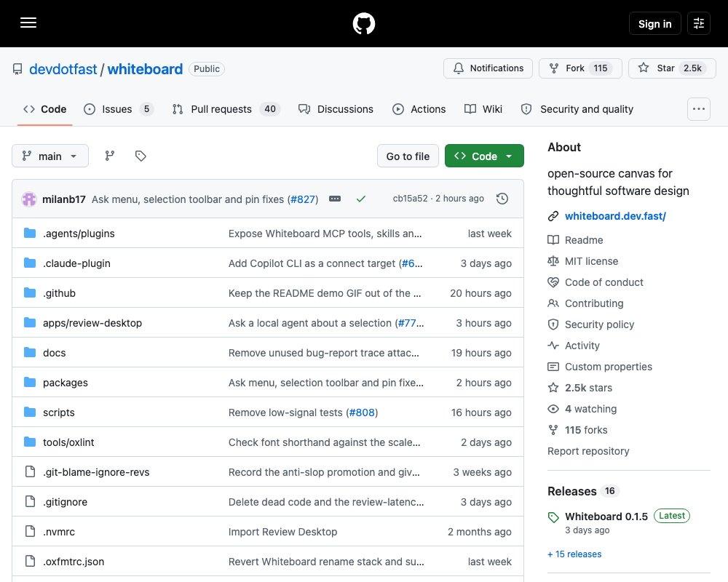728x582 pixels.
Task: Open the appearance settings sliders icon
Action: point(699,23)
